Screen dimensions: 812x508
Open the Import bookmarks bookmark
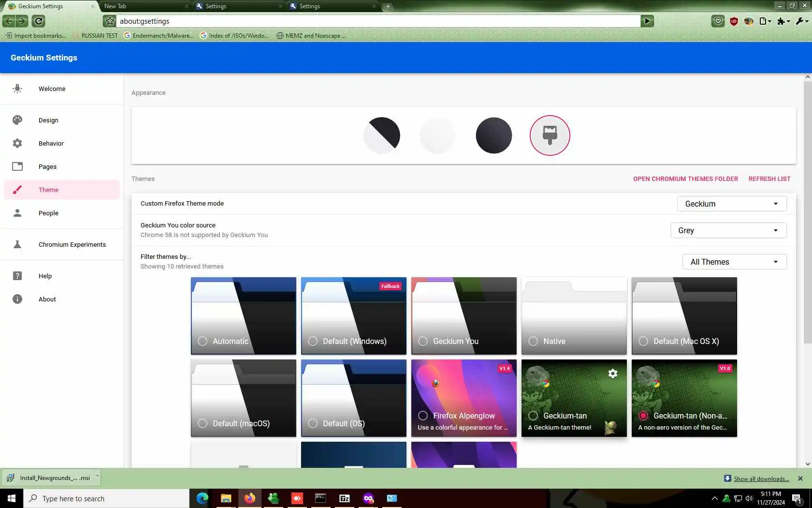(x=36, y=35)
